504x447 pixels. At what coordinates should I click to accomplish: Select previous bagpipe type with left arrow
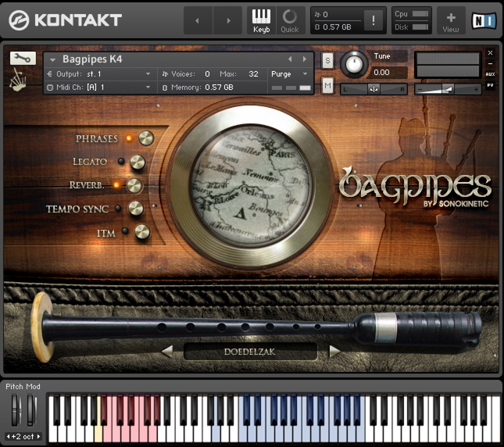[x=166, y=352]
